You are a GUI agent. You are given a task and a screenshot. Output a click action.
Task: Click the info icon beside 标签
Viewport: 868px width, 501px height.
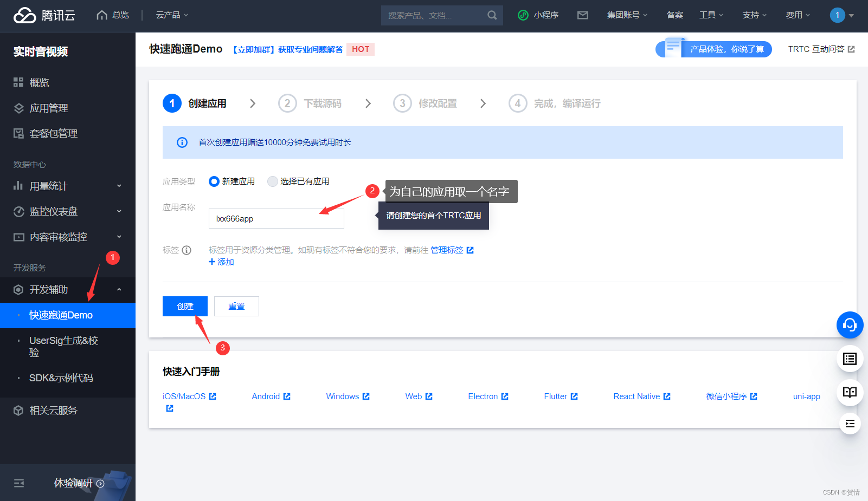(187, 250)
